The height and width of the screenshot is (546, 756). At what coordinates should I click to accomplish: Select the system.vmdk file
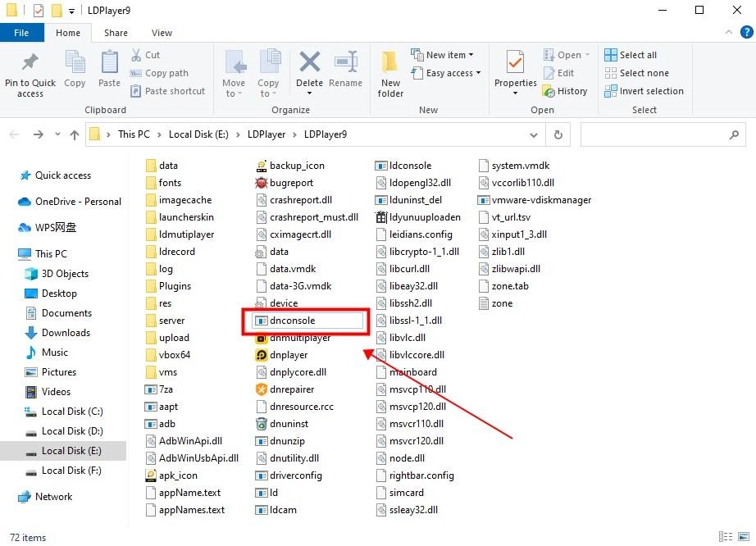(514, 166)
